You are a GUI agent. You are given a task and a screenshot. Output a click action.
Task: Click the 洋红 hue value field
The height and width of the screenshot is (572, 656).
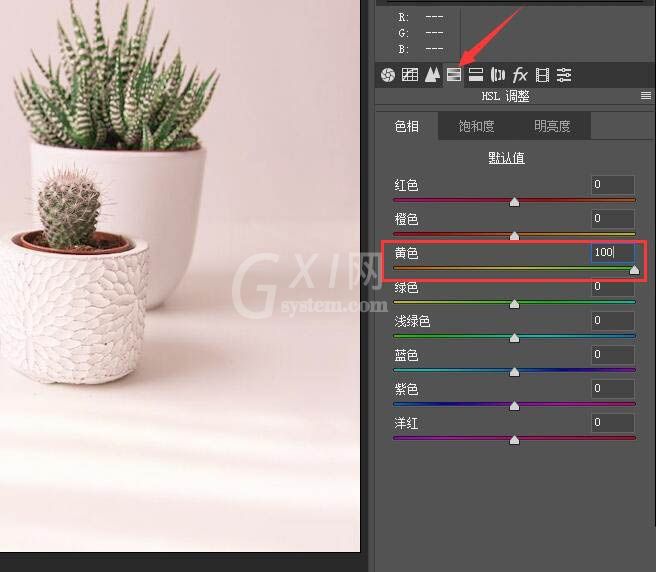(612, 423)
